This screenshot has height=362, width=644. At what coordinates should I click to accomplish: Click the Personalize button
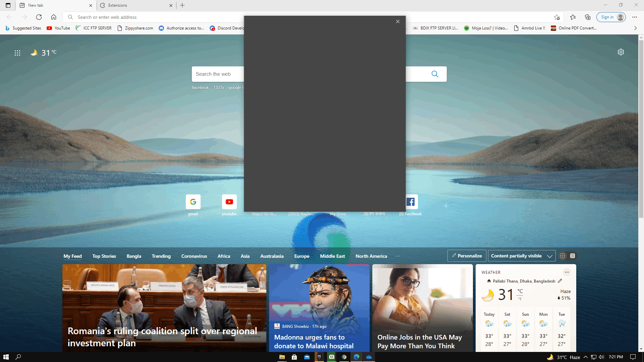point(467,256)
